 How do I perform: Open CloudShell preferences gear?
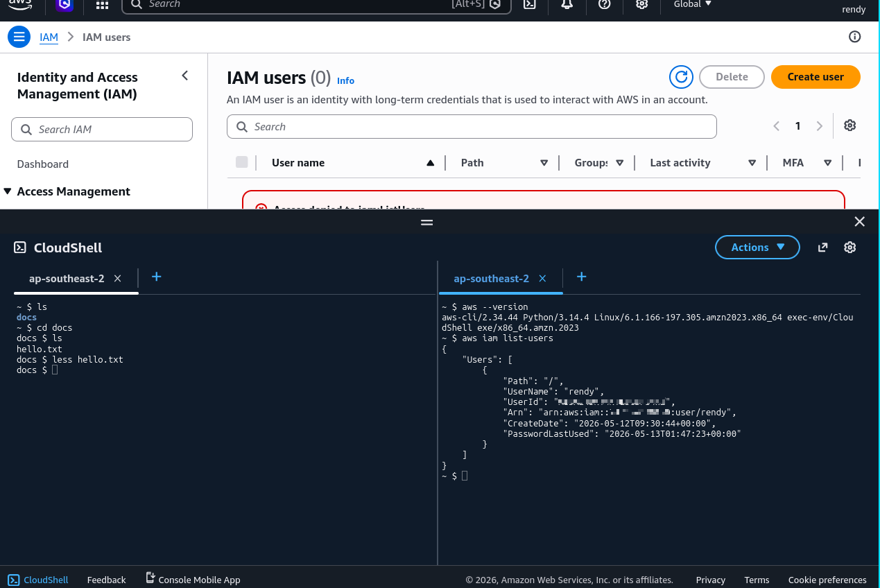(850, 248)
